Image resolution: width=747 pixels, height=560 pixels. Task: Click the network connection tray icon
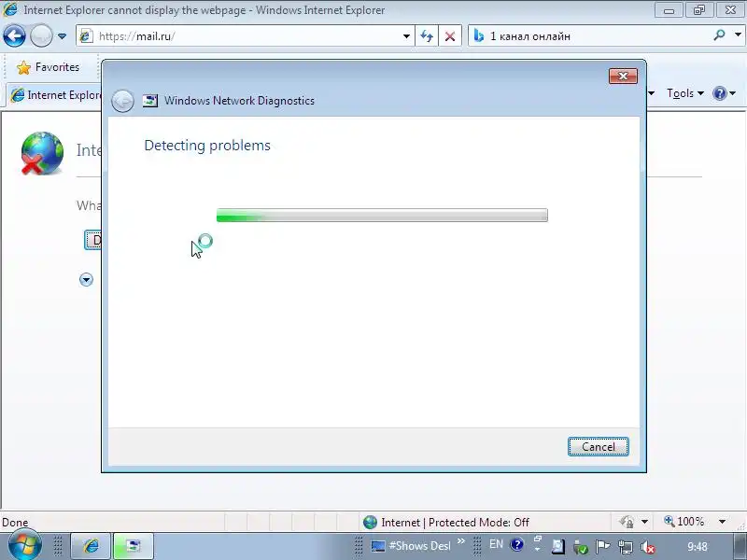click(x=625, y=547)
